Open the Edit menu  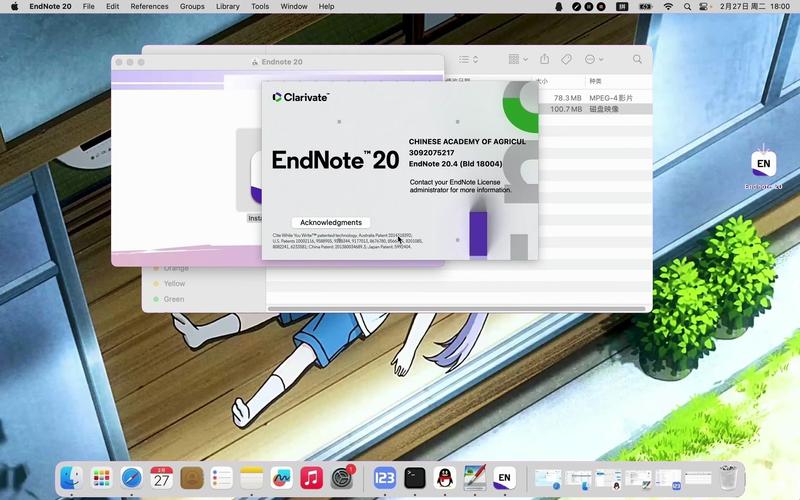(x=112, y=7)
